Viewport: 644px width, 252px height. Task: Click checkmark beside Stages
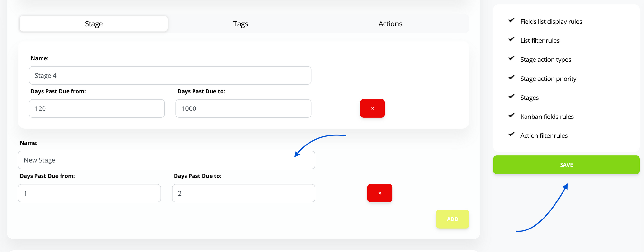point(511,96)
